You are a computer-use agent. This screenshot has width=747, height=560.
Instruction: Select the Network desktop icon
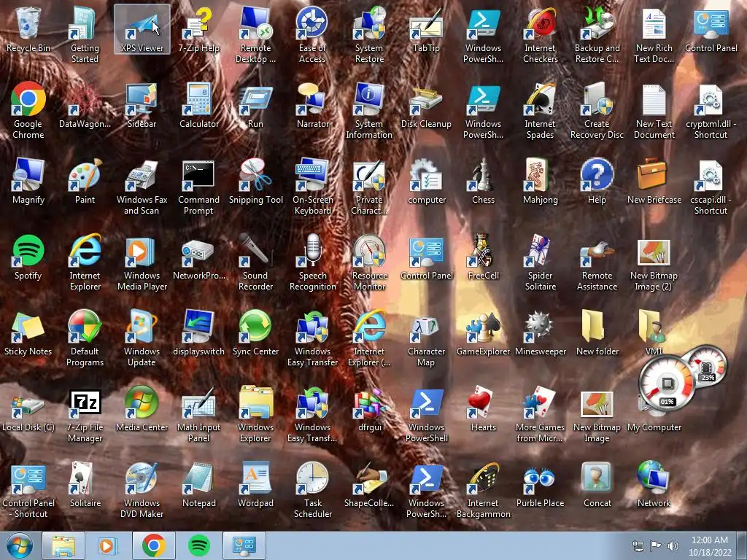click(x=654, y=484)
